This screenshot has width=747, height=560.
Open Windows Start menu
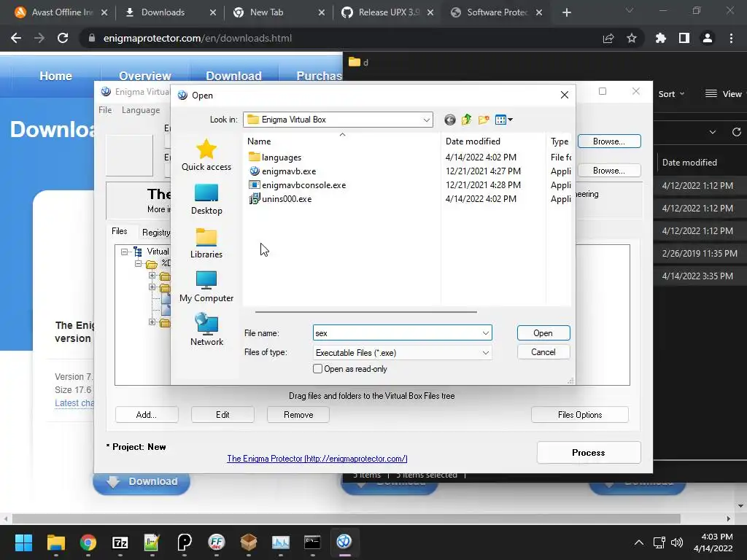(23, 542)
